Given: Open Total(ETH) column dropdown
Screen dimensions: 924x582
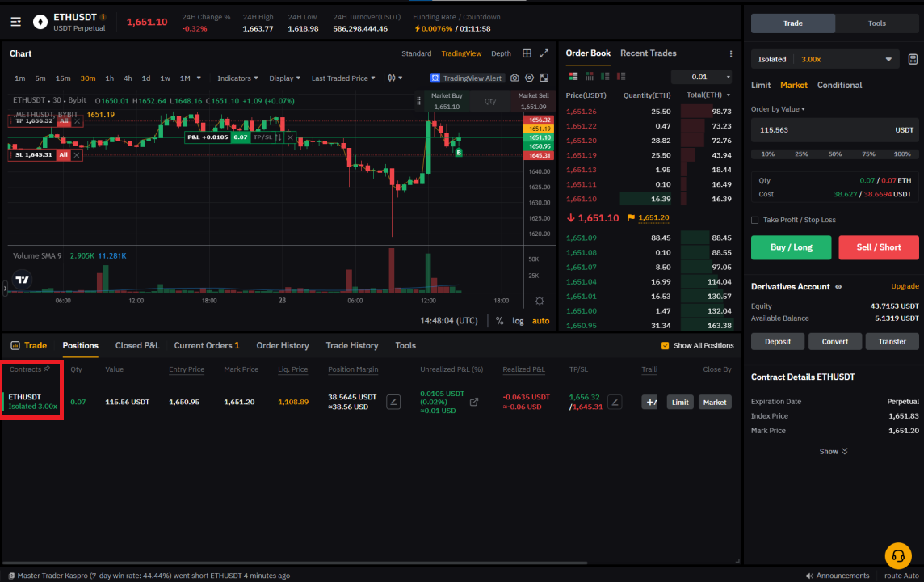Looking at the screenshot, I should coord(708,95).
